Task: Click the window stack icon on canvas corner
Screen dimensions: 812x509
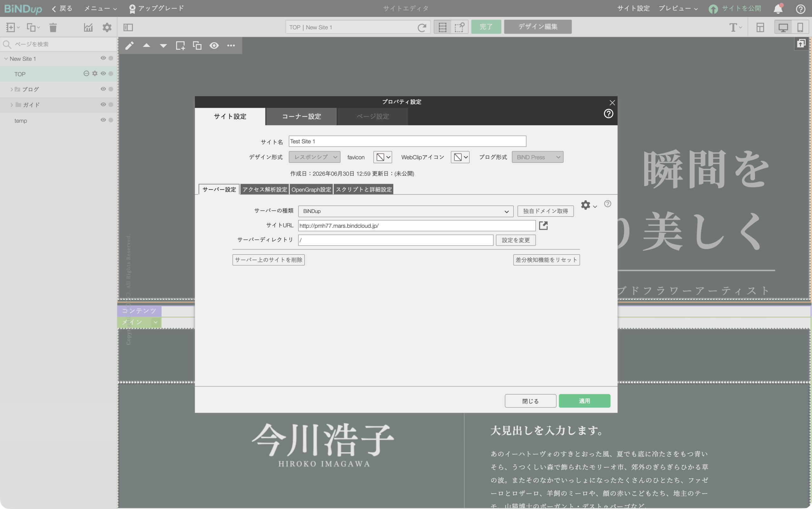Action: pyautogui.click(x=801, y=43)
